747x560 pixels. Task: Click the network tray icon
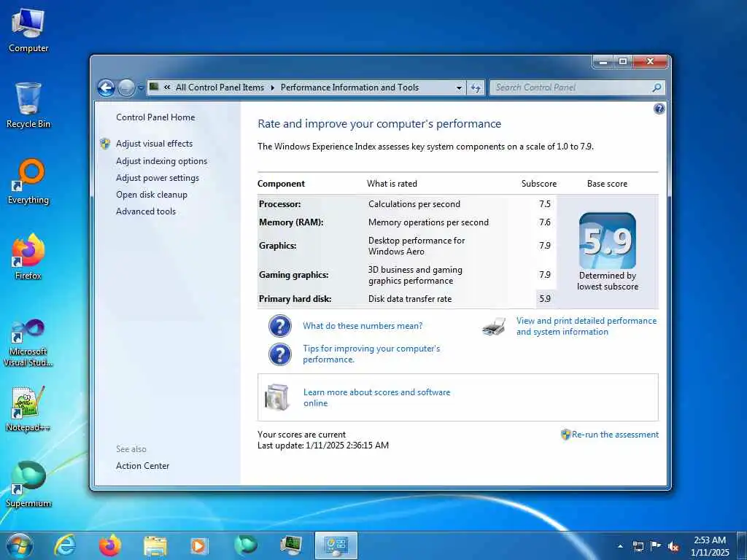638,546
